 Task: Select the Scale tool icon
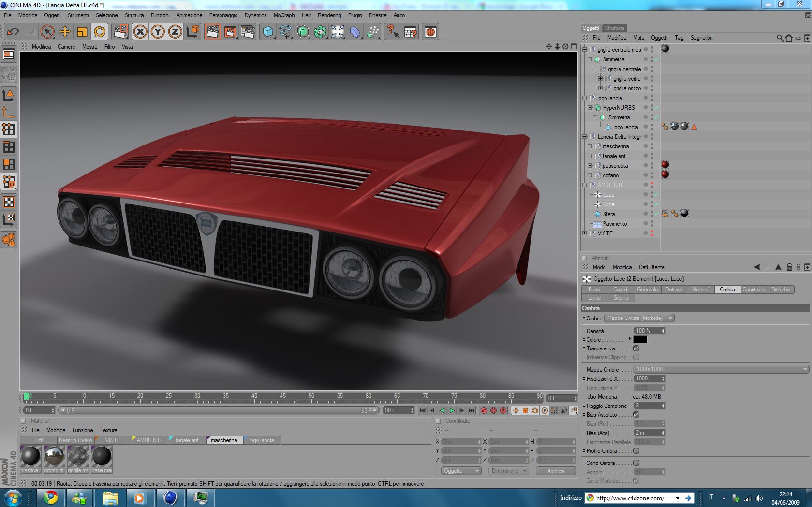(x=82, y=32)
